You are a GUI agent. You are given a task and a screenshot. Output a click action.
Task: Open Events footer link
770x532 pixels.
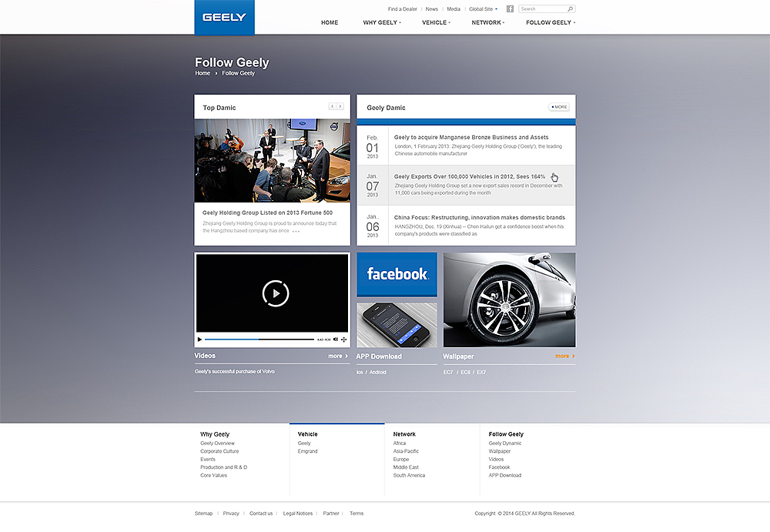208,460
